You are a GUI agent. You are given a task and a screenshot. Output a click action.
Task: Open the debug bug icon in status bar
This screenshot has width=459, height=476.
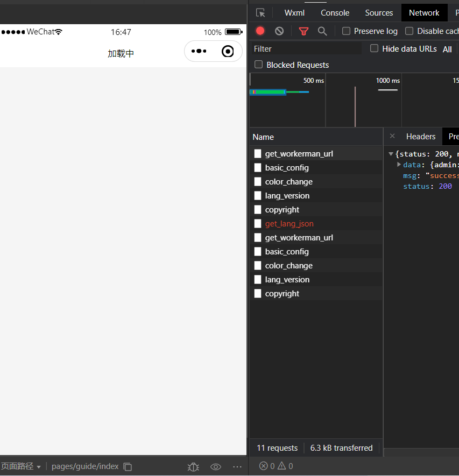click(193, 467)
